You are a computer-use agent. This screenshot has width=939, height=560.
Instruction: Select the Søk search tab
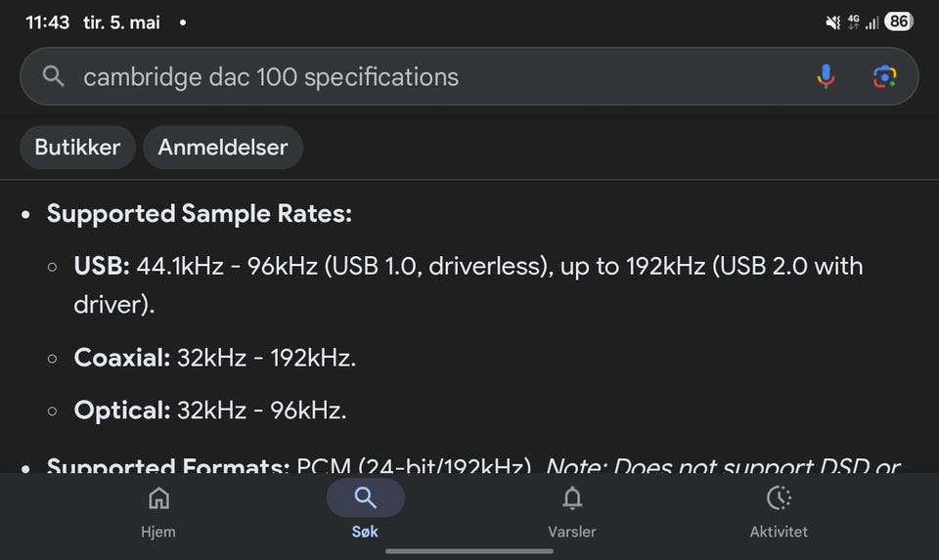pos(365,513)
